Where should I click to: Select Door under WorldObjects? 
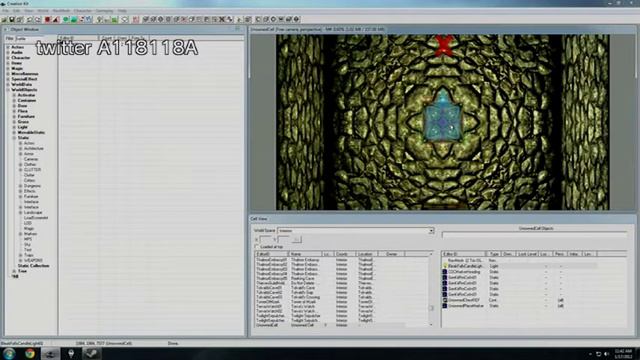tap(22, 106)
